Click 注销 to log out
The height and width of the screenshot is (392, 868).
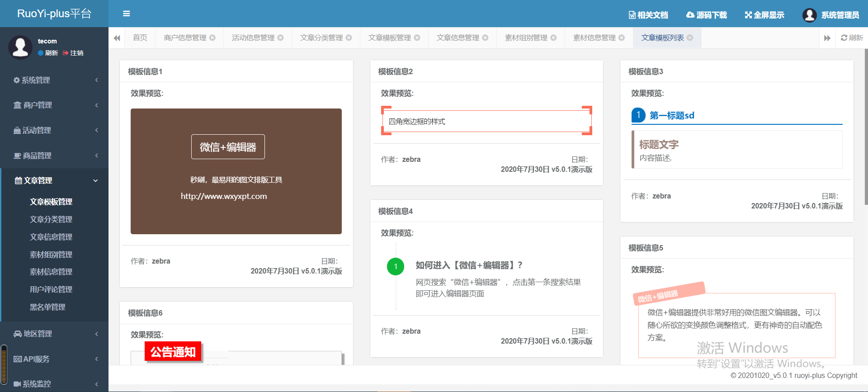pos(73,53)
